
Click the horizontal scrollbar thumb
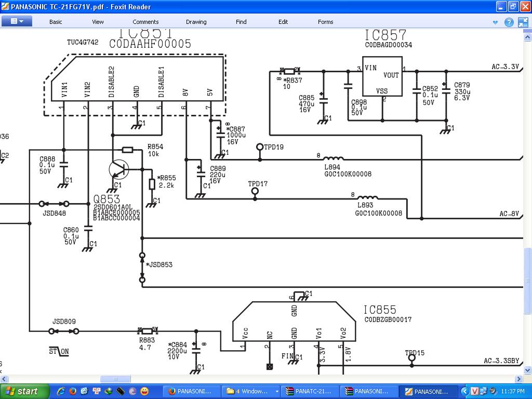coord(115,379)
